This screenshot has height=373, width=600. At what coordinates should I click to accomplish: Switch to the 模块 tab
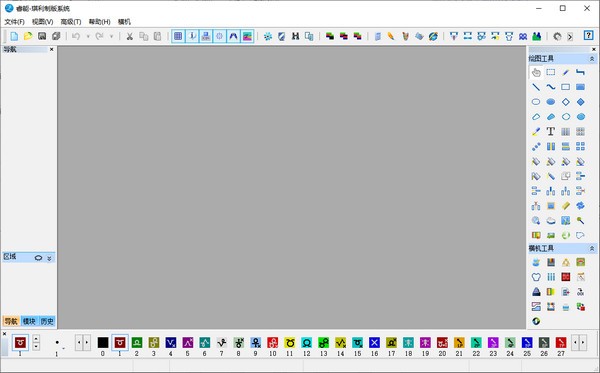pyautogui.click(x=29, y=321)
